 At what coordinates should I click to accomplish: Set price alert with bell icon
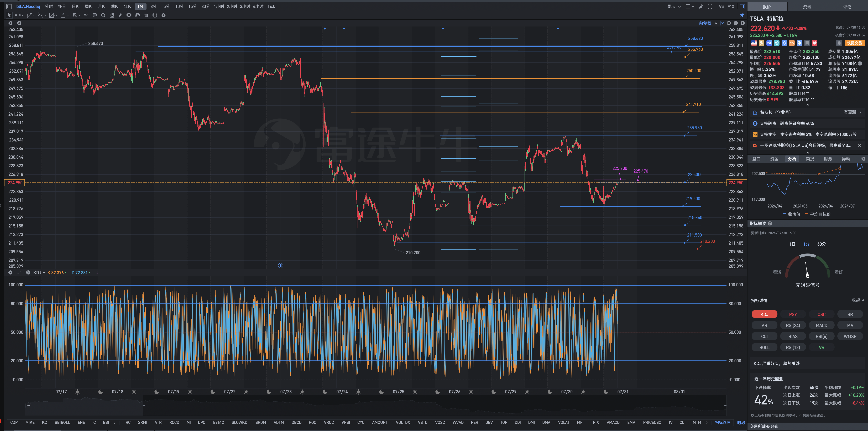[839, 43]
